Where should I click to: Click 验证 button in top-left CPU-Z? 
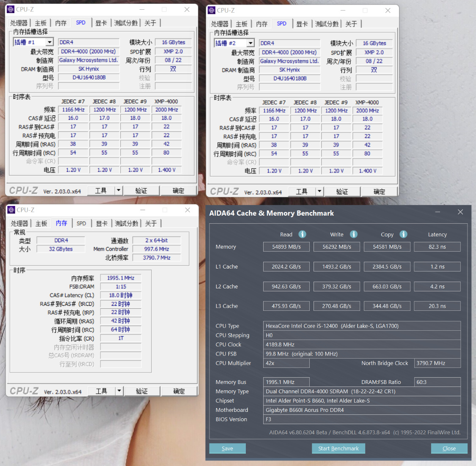coord(141,191)
